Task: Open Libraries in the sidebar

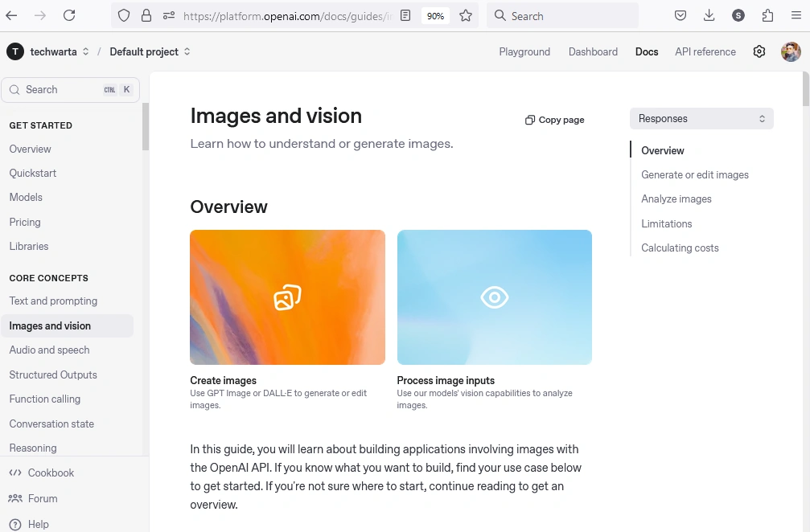Action: pyautogui.click(x=29, y=246)
